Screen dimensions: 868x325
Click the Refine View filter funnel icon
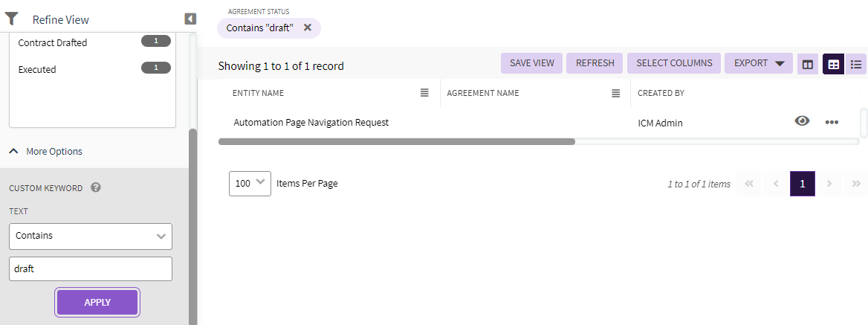pos(11,19)
